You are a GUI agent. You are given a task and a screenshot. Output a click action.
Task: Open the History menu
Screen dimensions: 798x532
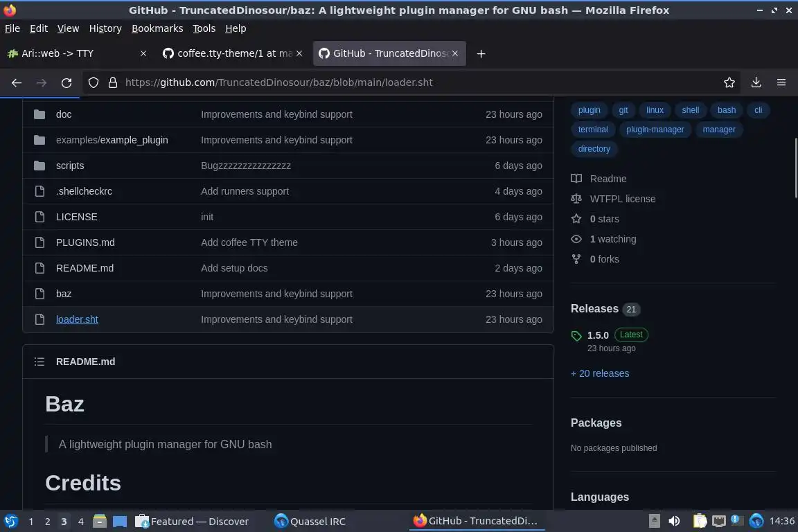(105, 28)
